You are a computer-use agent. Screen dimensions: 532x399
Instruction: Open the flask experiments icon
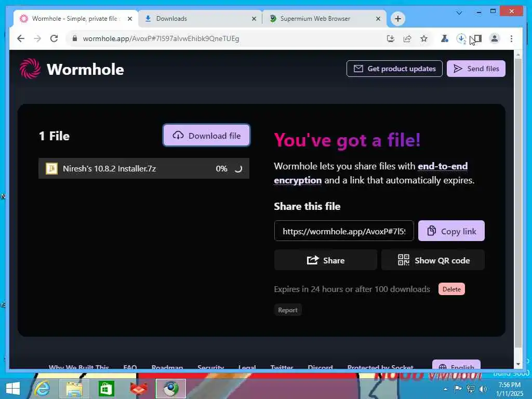[x=444, y=38]
